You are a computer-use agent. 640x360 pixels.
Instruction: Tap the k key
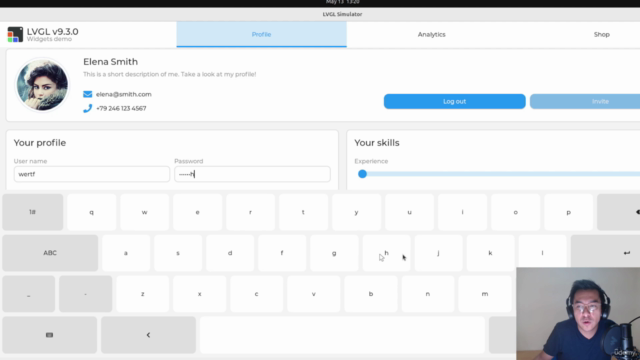point(490,253)
